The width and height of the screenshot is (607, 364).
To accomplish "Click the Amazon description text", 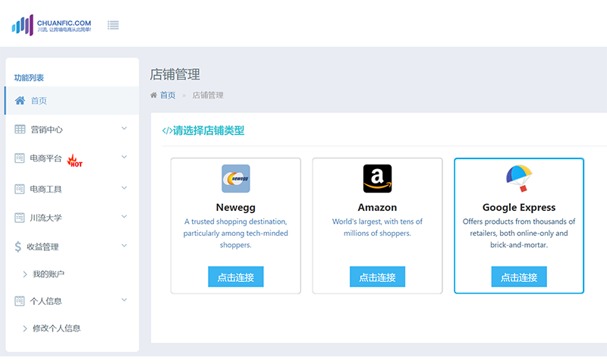I will [x=377, y=227].
